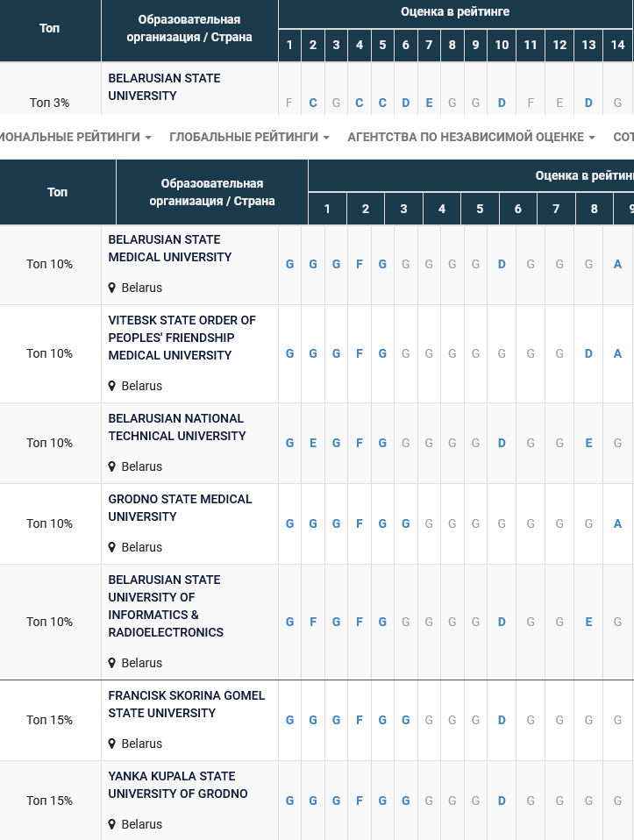Click the D grade in Belarusian National Technical University row
634x840 pixels.
click(x=502, y=443)
